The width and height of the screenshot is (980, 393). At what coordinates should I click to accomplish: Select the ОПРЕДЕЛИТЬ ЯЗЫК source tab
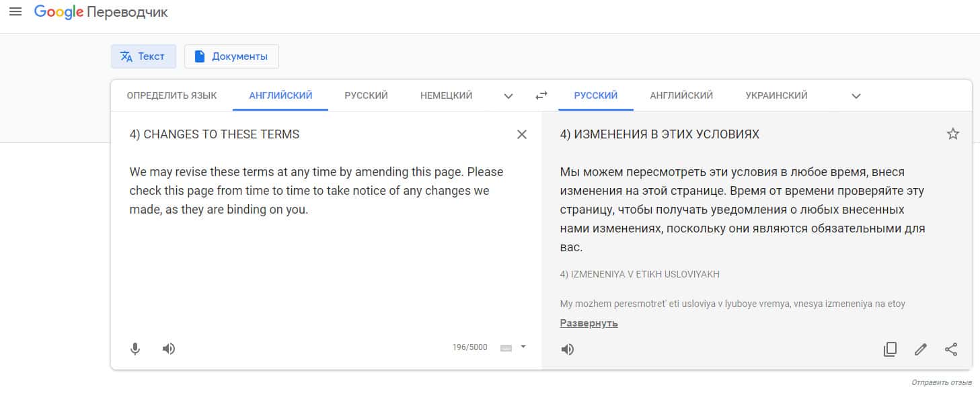pyautogui.click(x=172, y=95)
